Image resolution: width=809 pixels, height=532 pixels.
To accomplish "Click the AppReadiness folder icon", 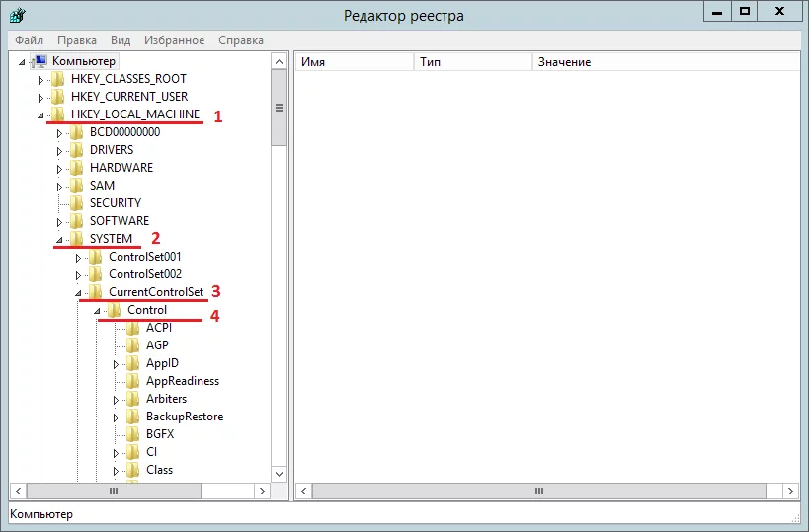I will click(133, 381).
